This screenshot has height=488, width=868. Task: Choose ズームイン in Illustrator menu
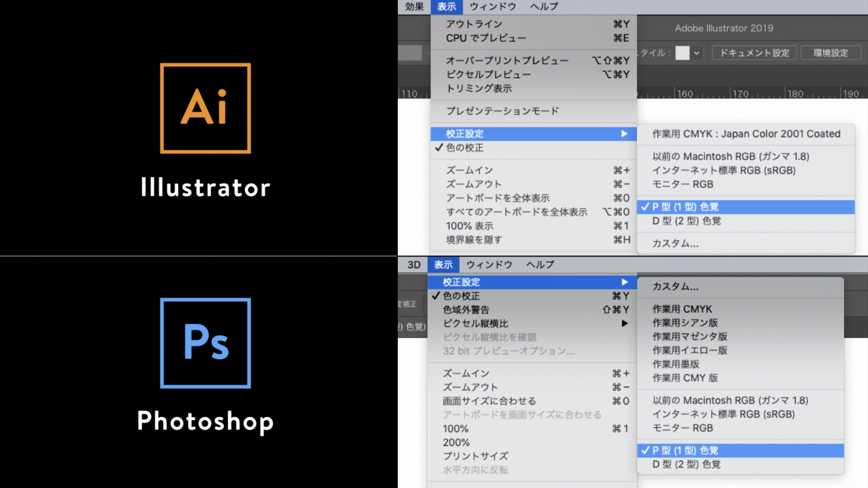[x=534, y=170]
